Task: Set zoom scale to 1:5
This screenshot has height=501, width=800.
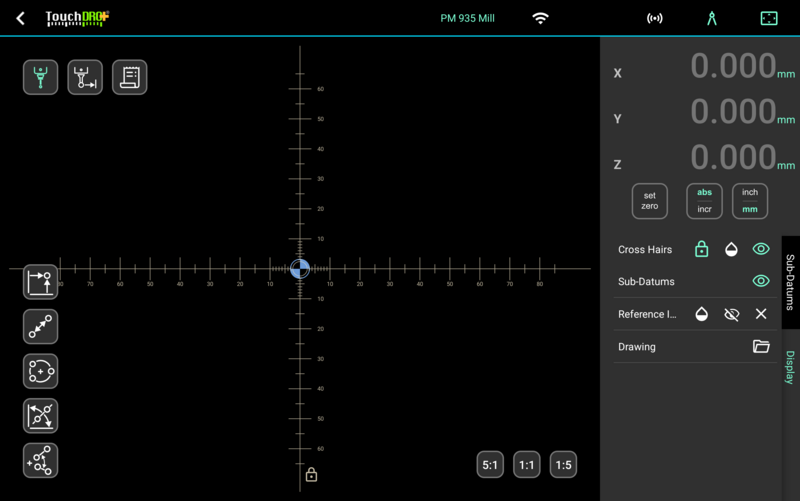Action: click(563, 465)
